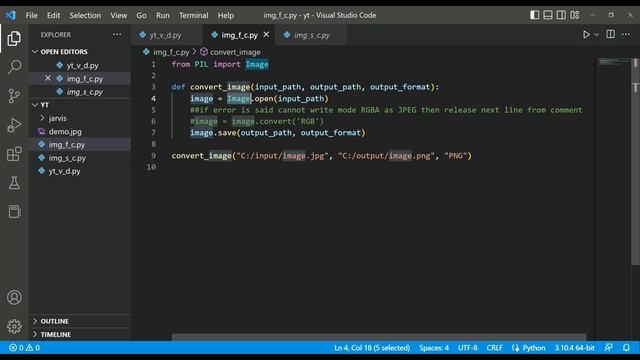Click Customize Layout icon in title bar
Image resolution: width=640 pixels, height=360 pixels.
(575, 15)
